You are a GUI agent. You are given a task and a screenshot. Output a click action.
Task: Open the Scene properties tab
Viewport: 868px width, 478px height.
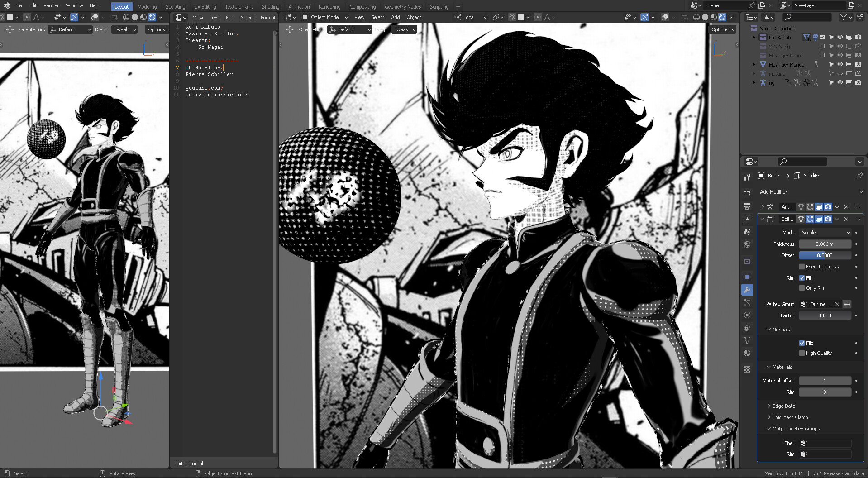[747, 231]
